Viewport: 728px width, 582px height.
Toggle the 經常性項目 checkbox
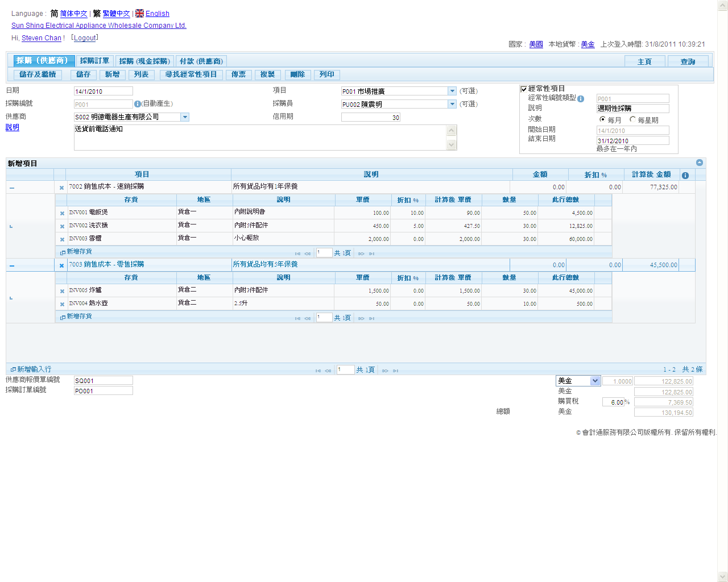click(x=524, y=89)
